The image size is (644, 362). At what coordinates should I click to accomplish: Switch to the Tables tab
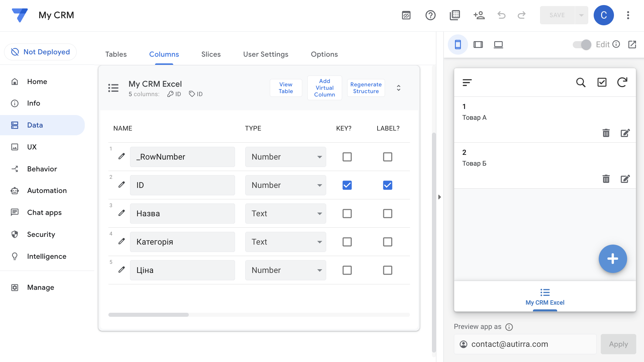click(116, 54)
